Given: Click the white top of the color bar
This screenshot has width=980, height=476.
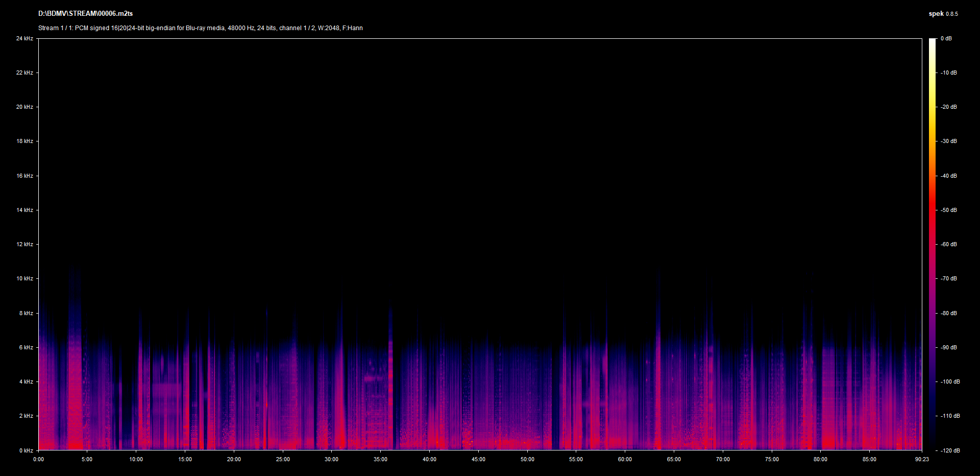Looking at the screenshot, I should pyautogui.click(x=932, y=41).
